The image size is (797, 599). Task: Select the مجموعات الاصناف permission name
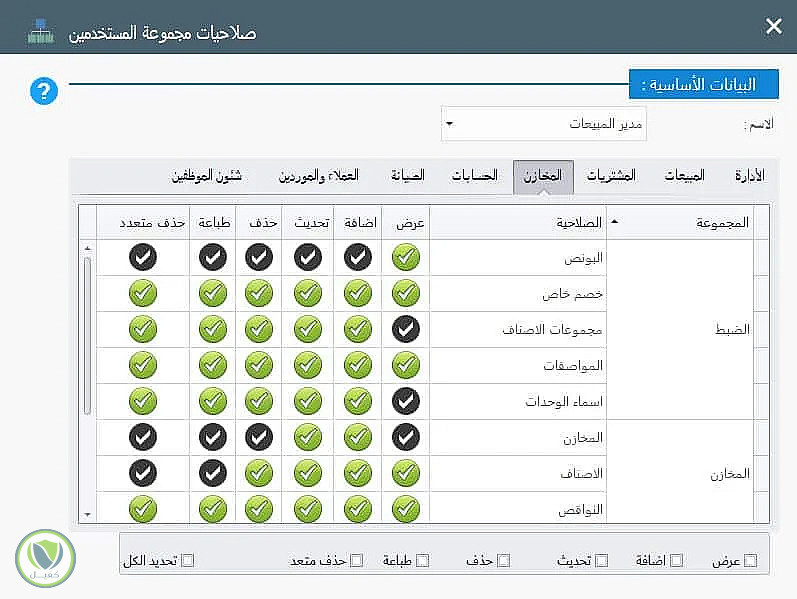click(x=552, y=330)
